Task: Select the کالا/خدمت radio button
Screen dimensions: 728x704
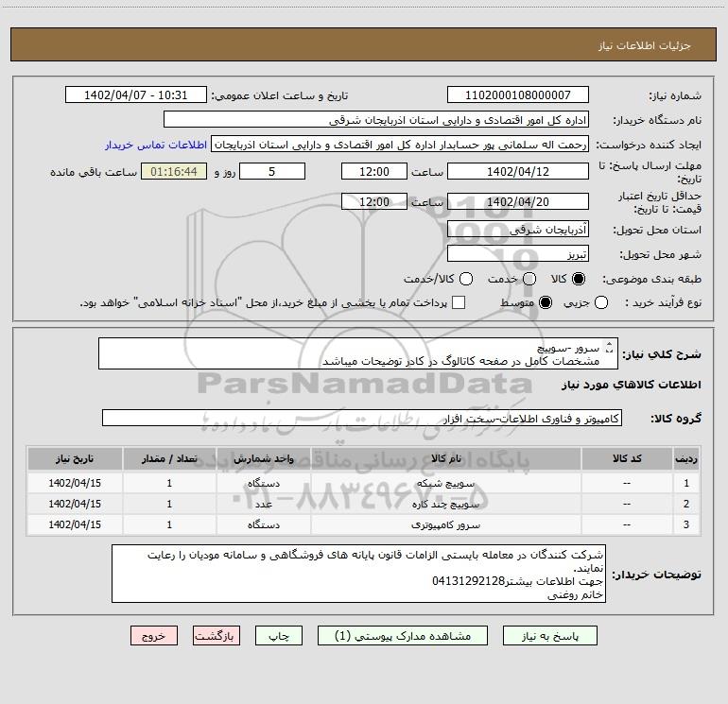Action: pyautogui.click(x=466, y=279)
